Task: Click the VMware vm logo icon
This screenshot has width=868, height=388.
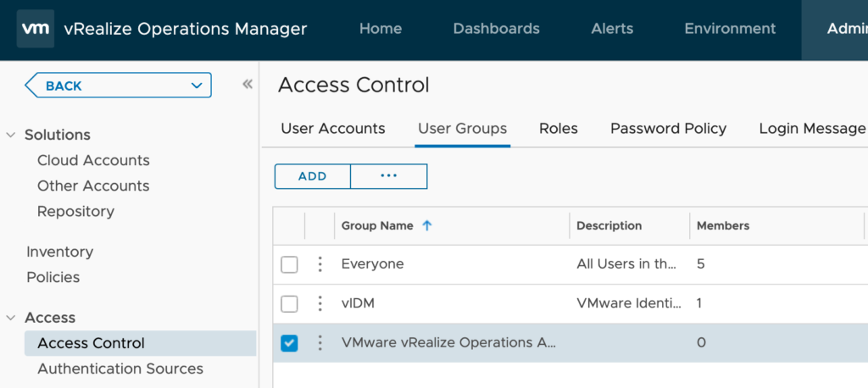Action: [x=36, y=29]
